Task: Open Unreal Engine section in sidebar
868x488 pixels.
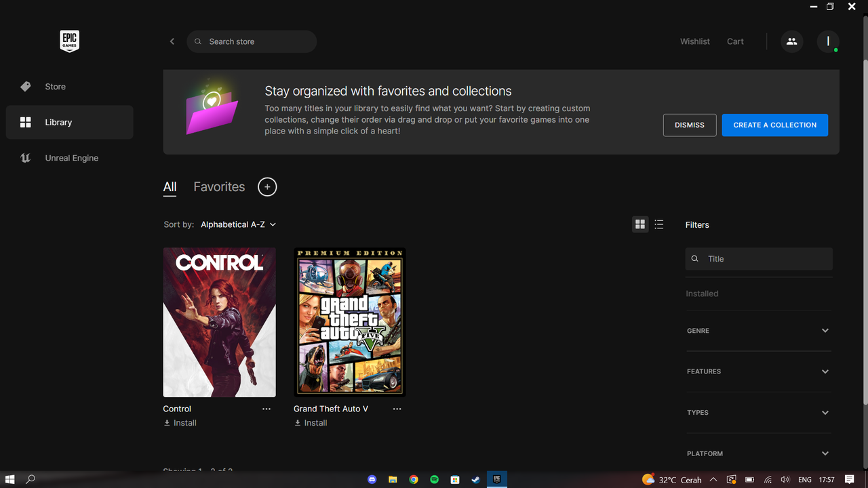Action: 69,158
